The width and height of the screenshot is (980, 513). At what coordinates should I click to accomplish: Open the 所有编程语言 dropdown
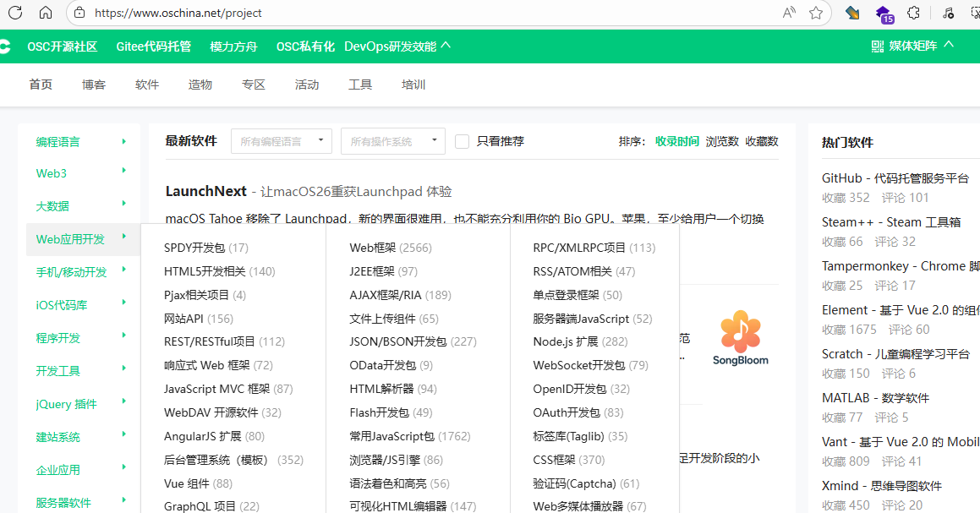(x=282, y=141)
